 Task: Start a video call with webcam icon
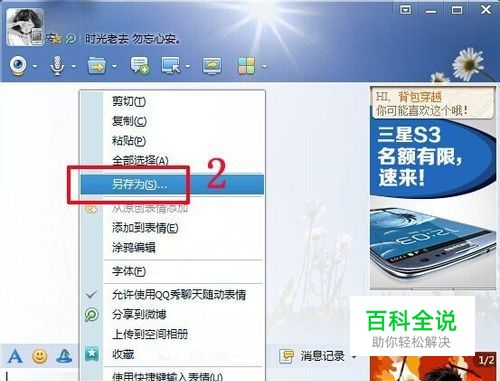coord(18,65)
